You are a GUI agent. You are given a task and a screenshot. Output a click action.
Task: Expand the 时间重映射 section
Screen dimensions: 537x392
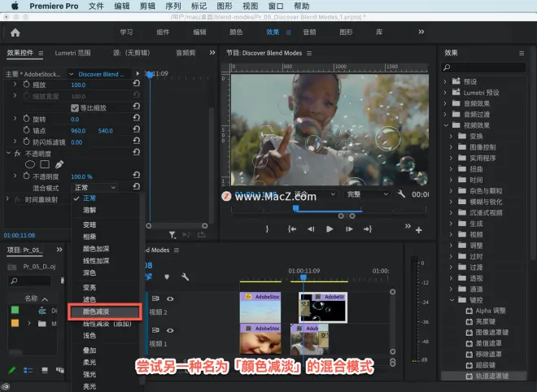[7, 199]
